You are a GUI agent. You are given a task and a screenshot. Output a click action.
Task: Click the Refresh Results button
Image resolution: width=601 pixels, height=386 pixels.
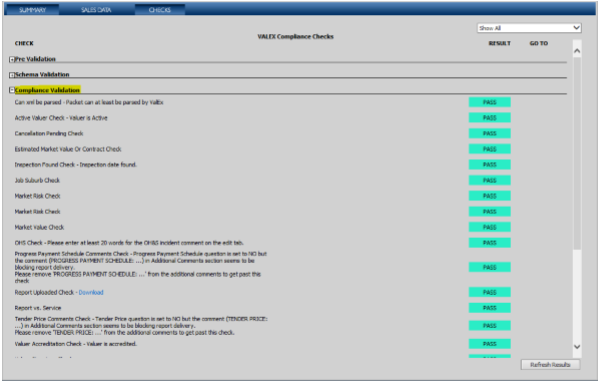tap(550, 365)
